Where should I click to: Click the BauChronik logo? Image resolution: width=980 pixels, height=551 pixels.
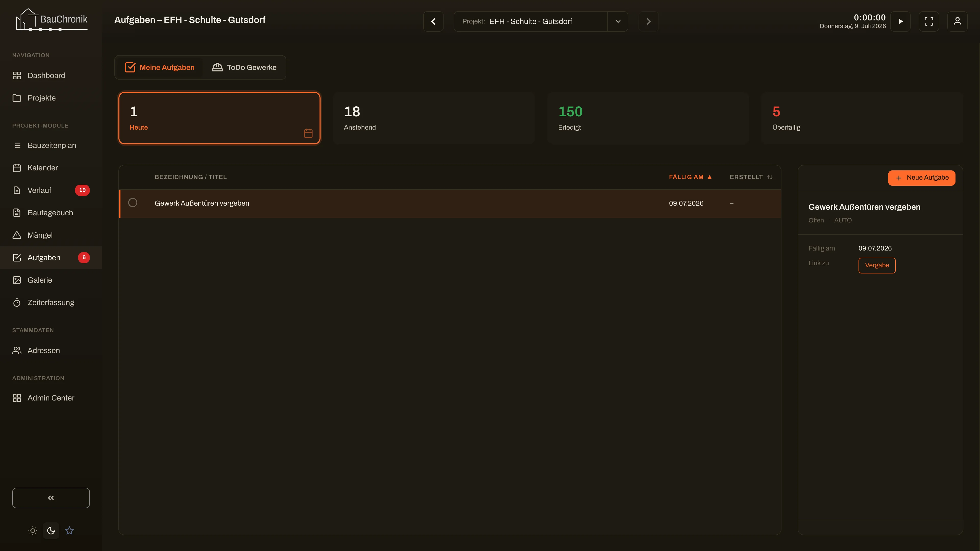pyautogui.click(x=51, y=20)
